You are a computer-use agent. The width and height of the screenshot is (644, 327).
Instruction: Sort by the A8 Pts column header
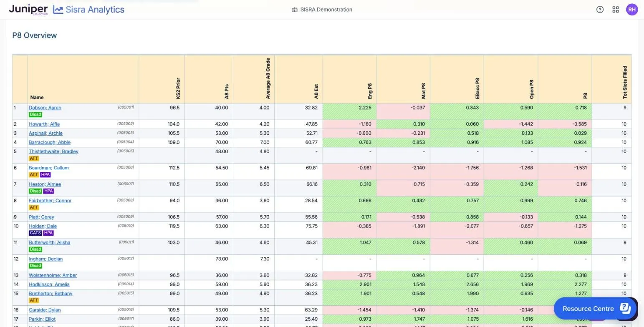click(227, 92)
